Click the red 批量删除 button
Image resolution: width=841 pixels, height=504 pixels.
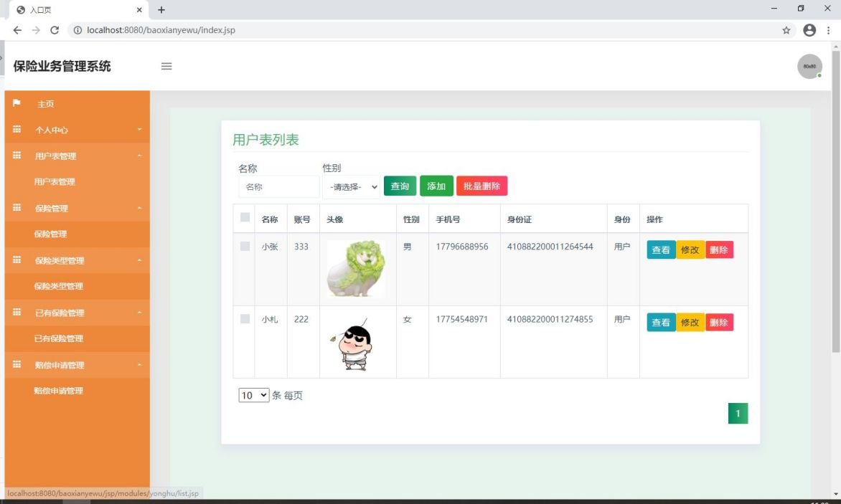(x=481, y=186)
